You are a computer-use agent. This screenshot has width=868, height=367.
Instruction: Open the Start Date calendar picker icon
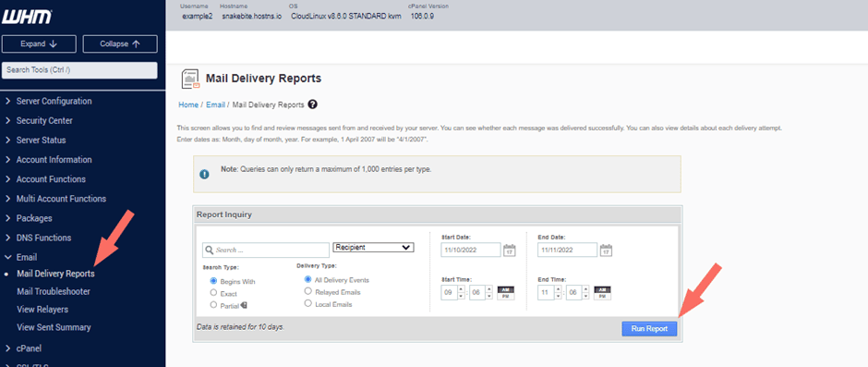(x=510, y=251)
